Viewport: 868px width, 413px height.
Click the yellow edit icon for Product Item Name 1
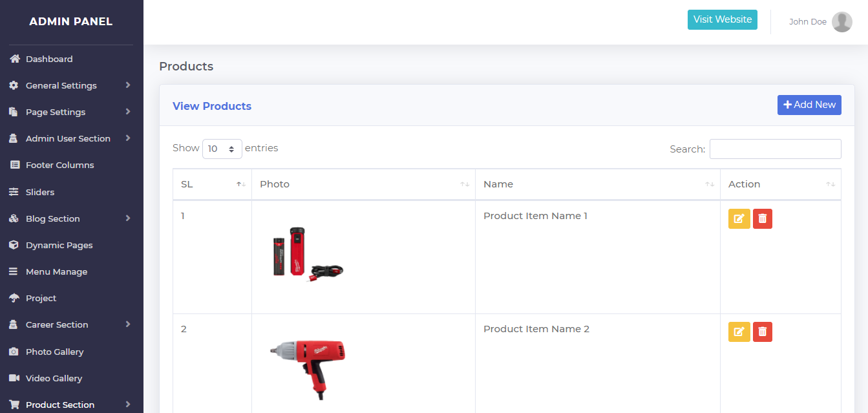[739, 219]
